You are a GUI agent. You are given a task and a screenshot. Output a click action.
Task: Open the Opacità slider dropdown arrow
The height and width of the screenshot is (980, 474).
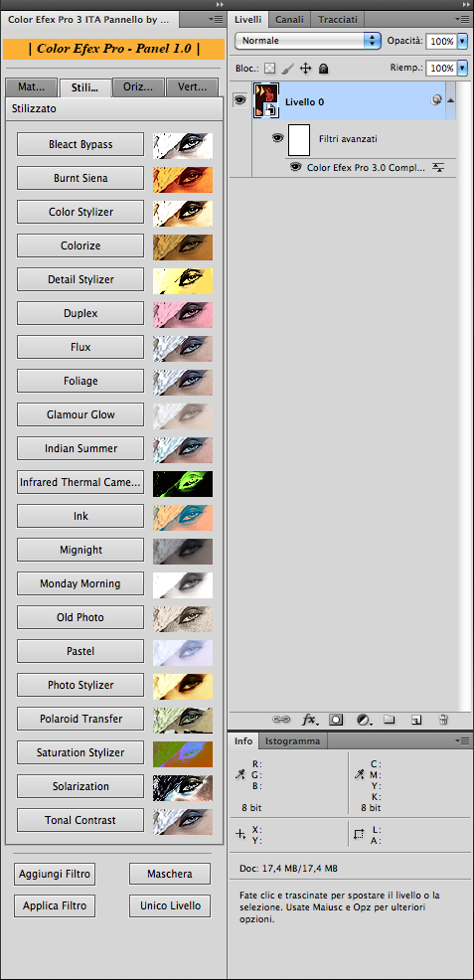click(x=462, y=42)
